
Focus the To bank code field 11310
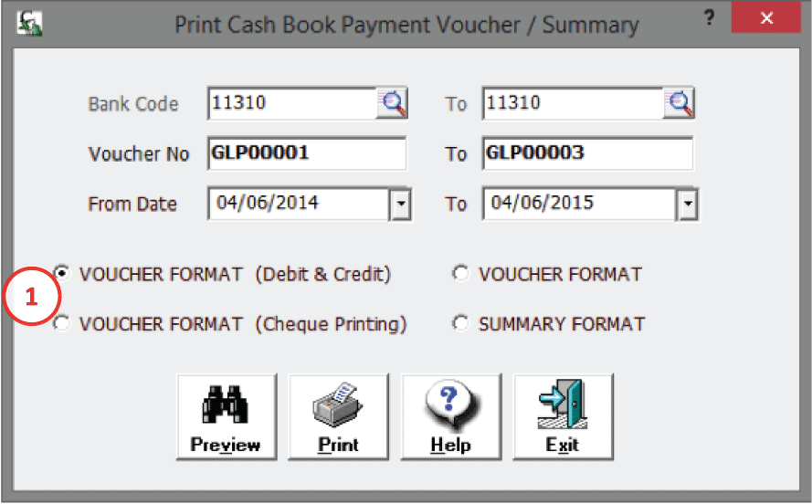(573, 103)
